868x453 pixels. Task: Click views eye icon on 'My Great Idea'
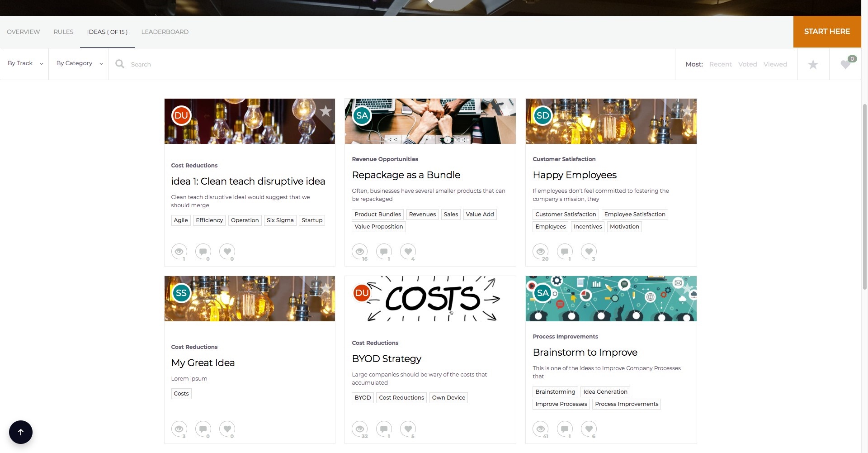pos(179,429)
